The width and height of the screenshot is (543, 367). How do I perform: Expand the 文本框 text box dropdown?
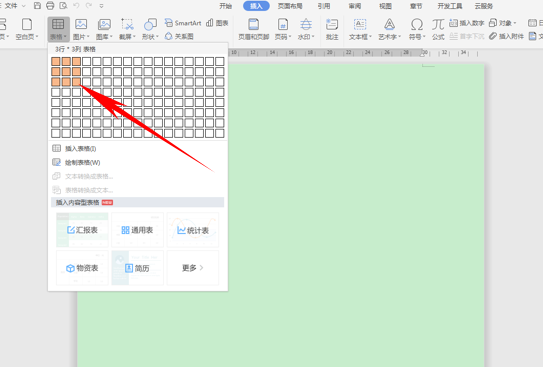pos(370,37)
